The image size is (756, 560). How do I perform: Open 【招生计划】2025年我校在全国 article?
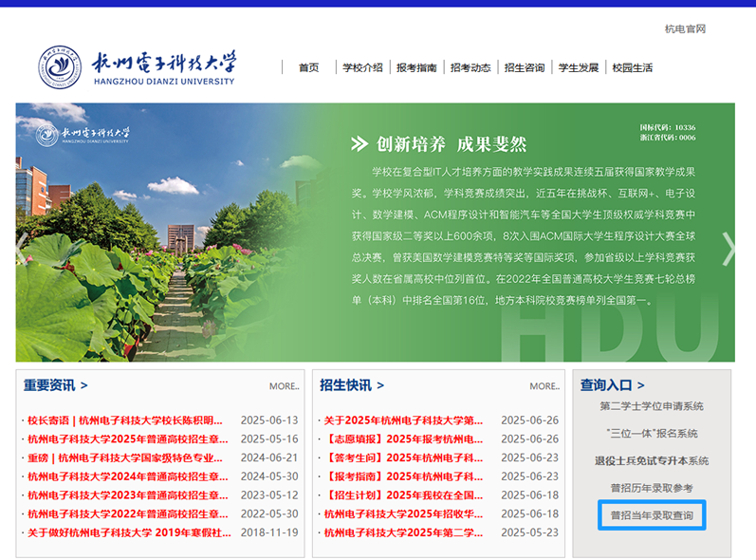(403, 495)
